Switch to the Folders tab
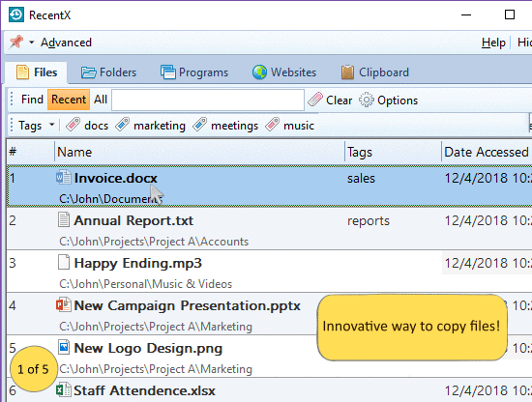The height and width of the screenshot is (402, 532). click(108, 72)
